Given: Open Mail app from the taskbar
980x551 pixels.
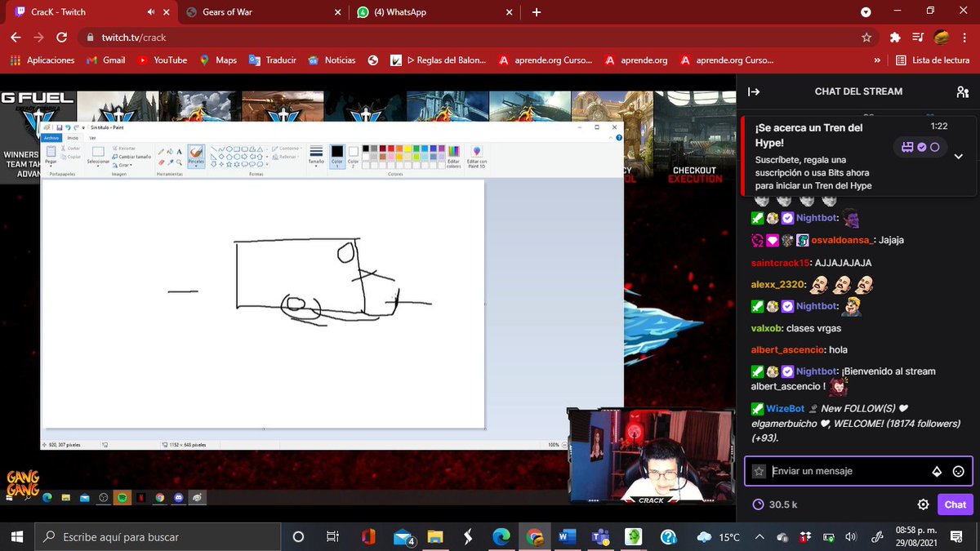Looking at the screenshot, I should tap(403, 536).
